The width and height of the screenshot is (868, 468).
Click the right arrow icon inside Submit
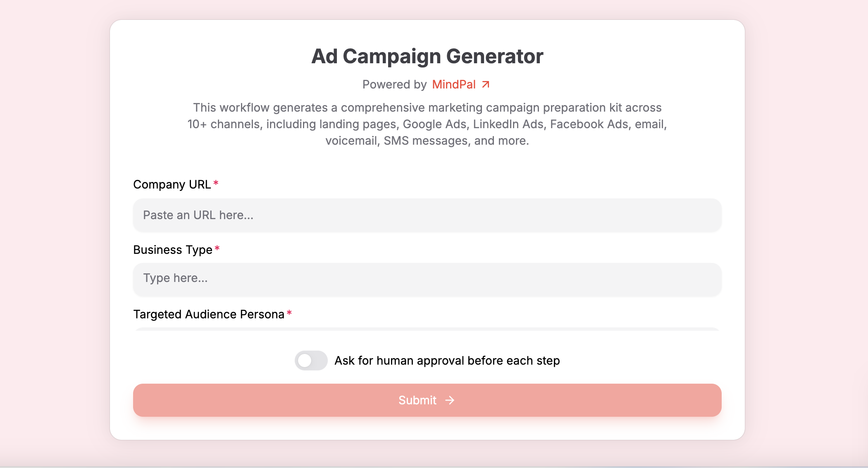[x=450, y=400]
